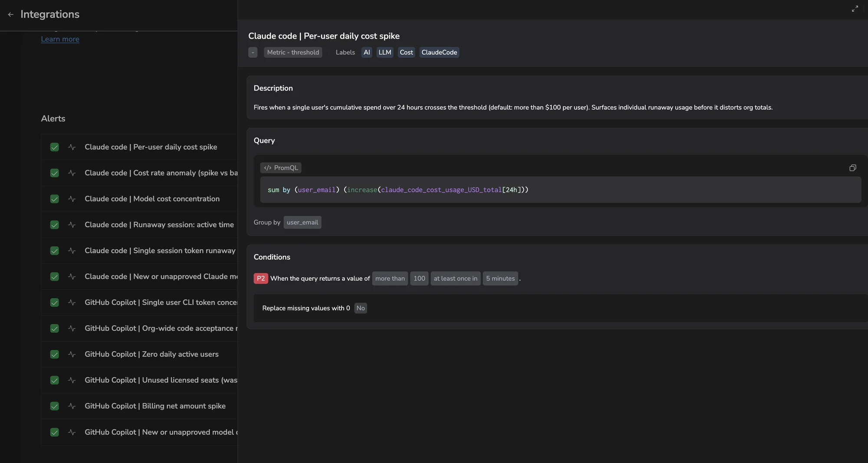Click the No value for replace missing values
The image size is (868, 463).
[361, 308]
